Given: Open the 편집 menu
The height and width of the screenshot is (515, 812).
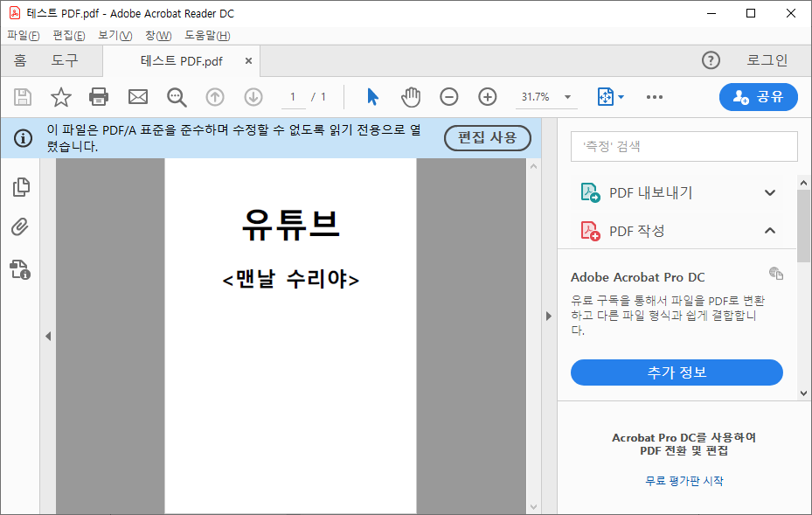Looking at the screenshot, I should point(69,36).
